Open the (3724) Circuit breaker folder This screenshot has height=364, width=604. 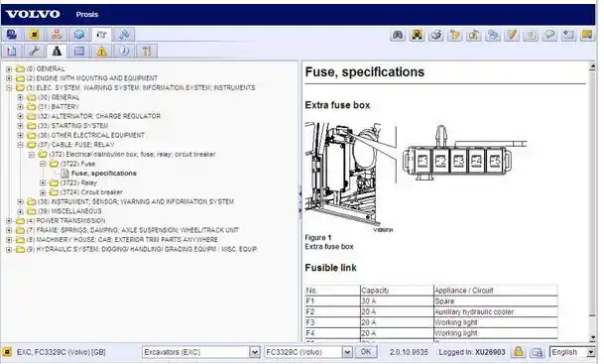(91, 192)
